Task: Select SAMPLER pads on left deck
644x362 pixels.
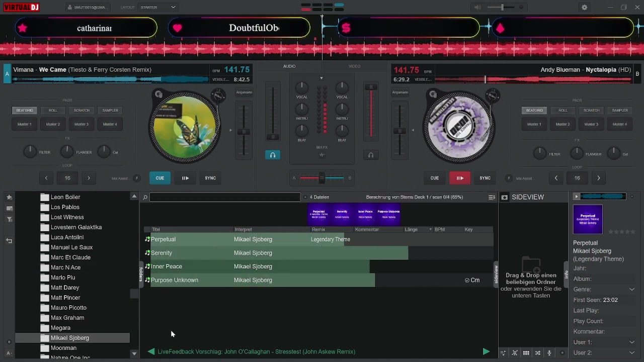Action: (110, 110)
